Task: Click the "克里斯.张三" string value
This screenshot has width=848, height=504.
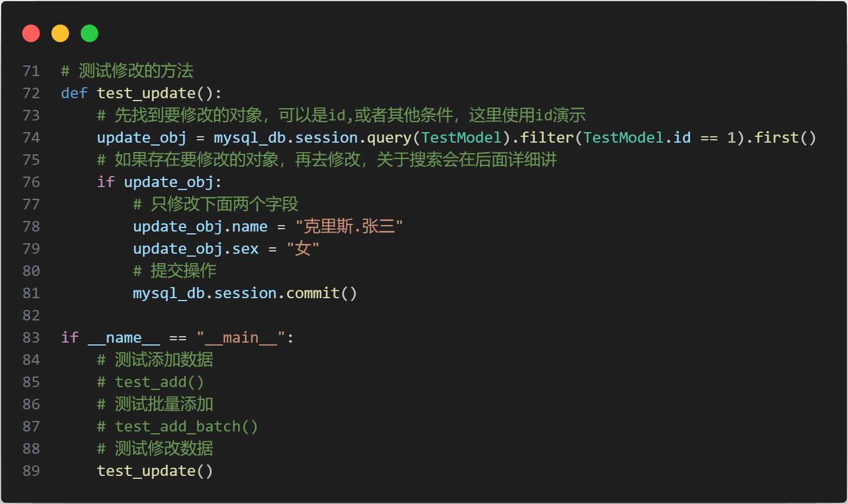Action: point(349,227)
